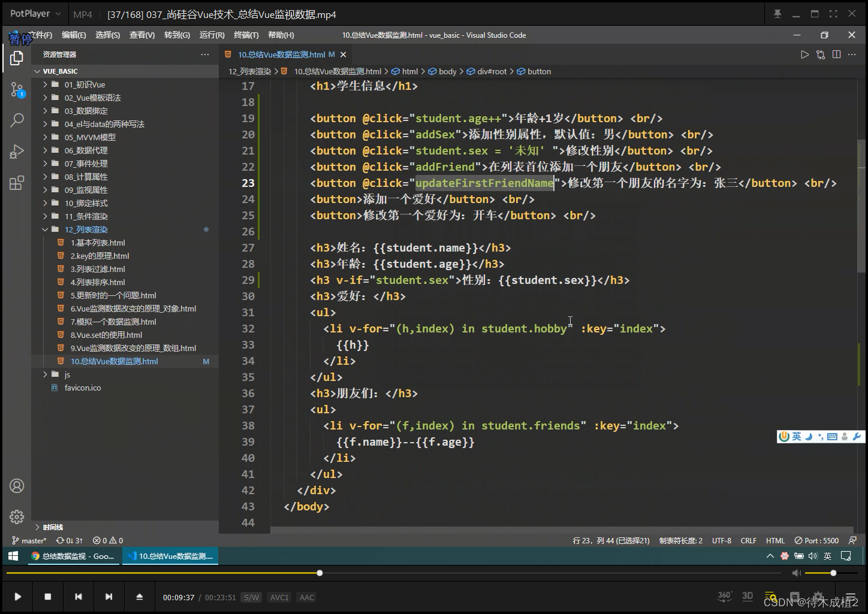Screen dimensions: 868x614
Task: Open the Windows Start button
Action: tap(13, 556)
